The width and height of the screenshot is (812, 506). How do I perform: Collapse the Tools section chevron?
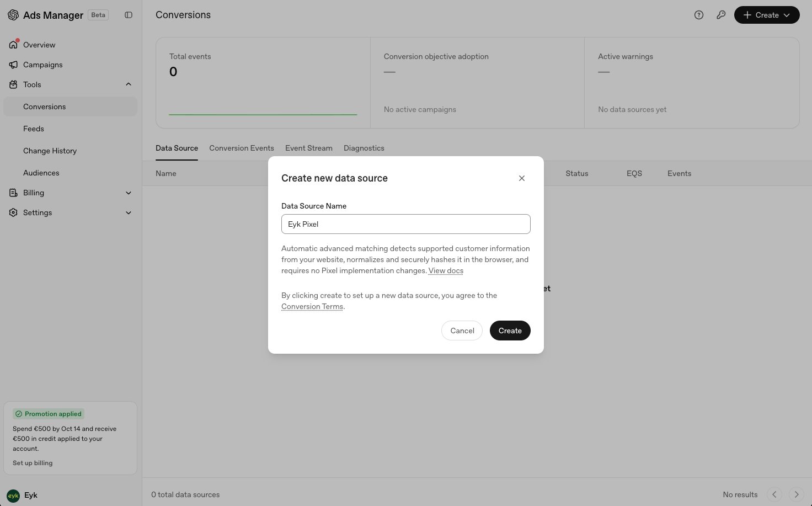[x=129, y=84]
